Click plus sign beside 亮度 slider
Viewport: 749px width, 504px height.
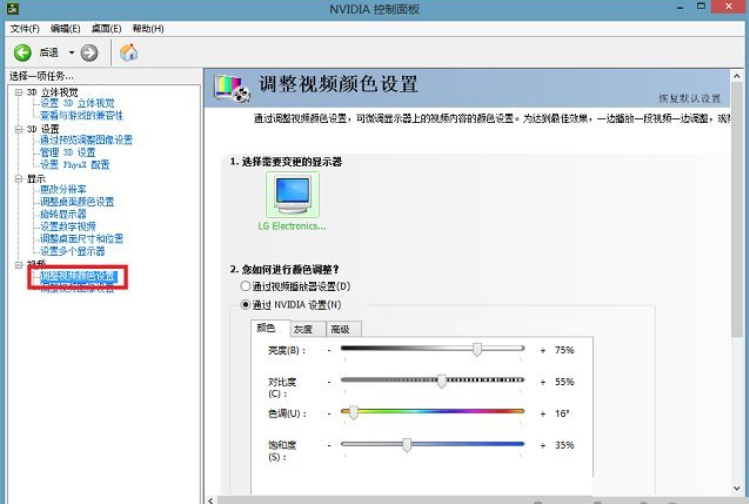543,350
